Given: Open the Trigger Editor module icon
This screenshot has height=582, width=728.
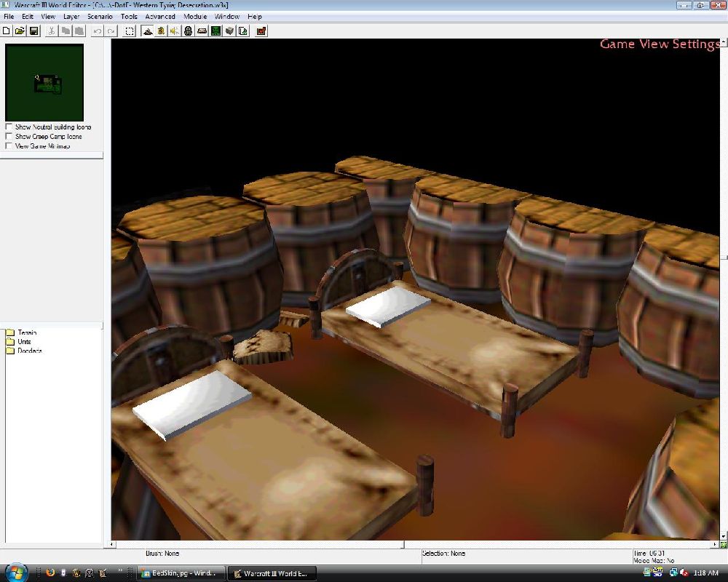Looking at the screenshot, I should (161, 31).
